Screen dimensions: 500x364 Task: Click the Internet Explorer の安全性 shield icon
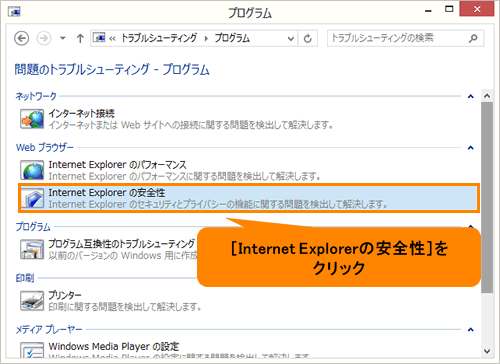(32, 198)
